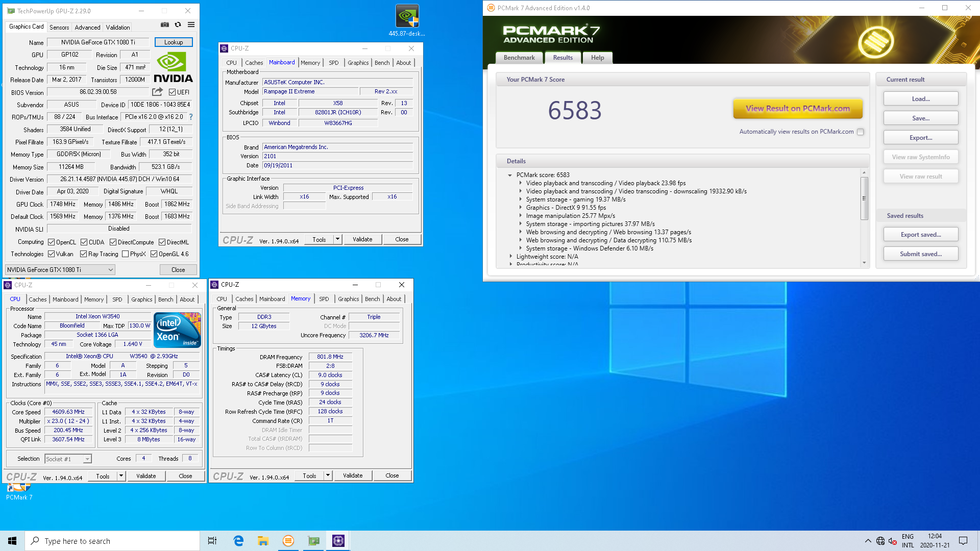The image size is (980, 551).
Task: Show hidden system tray icons
Action: point(868,541)
